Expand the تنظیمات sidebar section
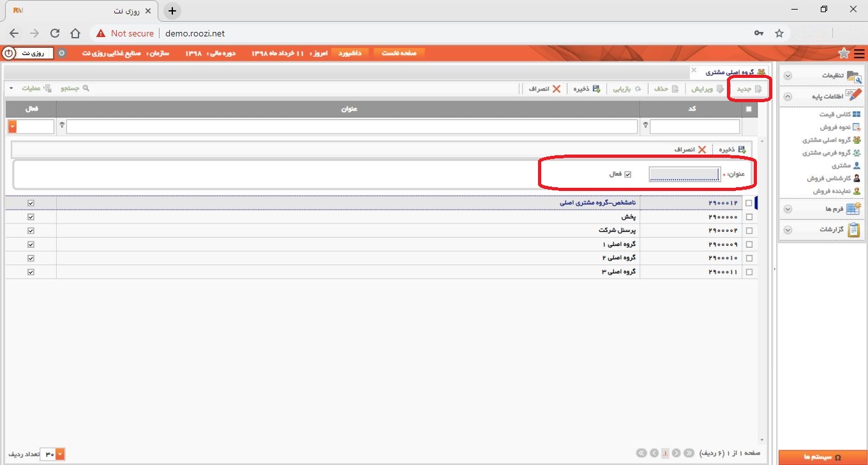This screenshot has width=868, height=465. tap(788, 75)
